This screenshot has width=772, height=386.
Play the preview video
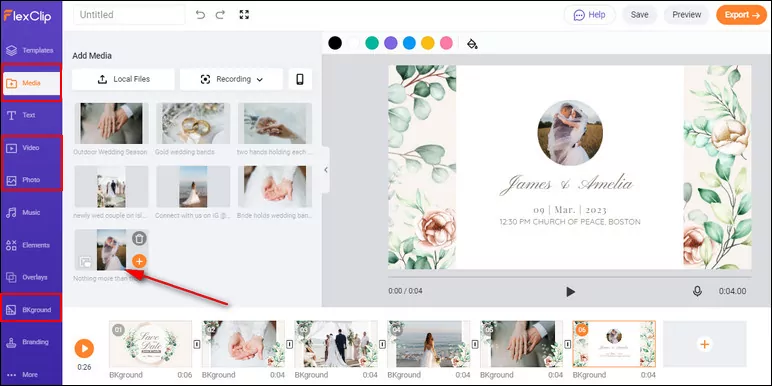coord(570,291)
